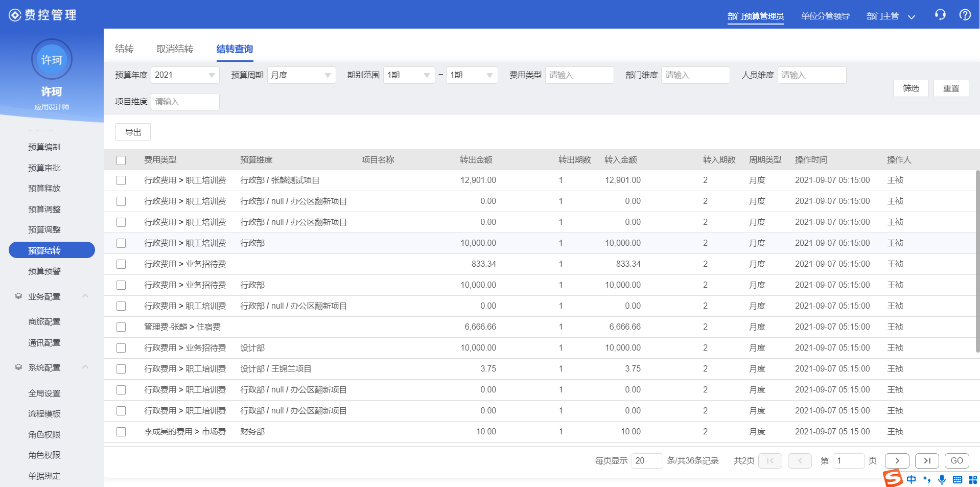Open 预算预警 in sidebar
Image resolution: width=980 pixels, height=487 pixels.
pos(44,271)
